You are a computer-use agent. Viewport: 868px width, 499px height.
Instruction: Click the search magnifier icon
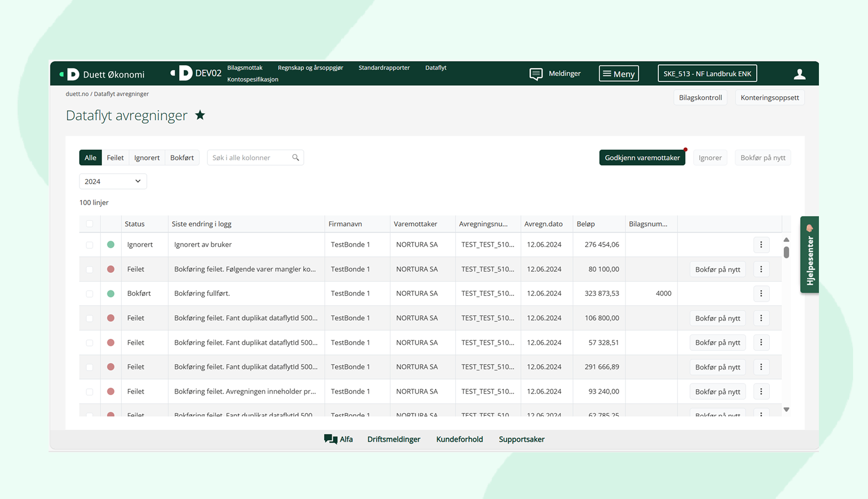click(x=295, y=158)
